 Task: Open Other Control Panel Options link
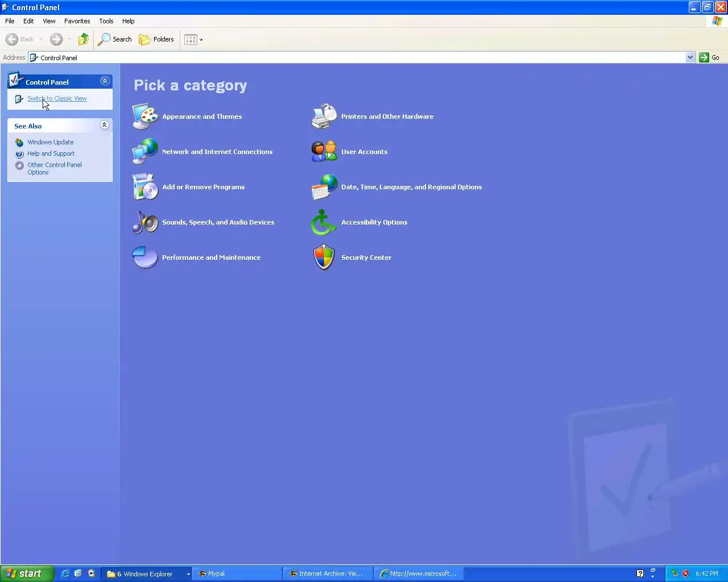coord(55,168)
